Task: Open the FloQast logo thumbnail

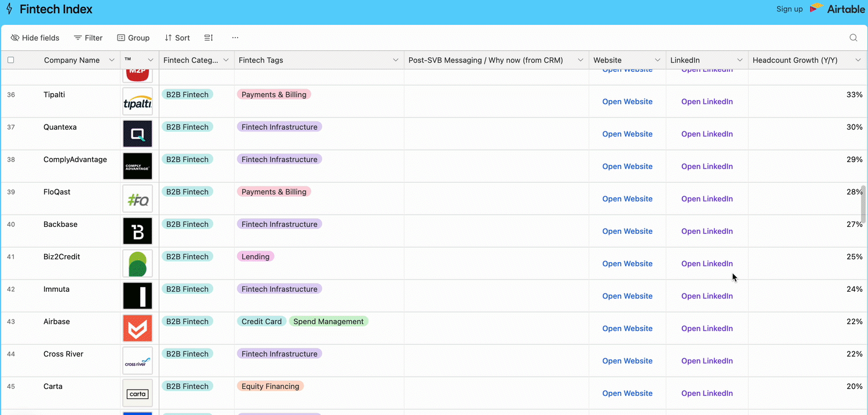Action: point(138,199)
